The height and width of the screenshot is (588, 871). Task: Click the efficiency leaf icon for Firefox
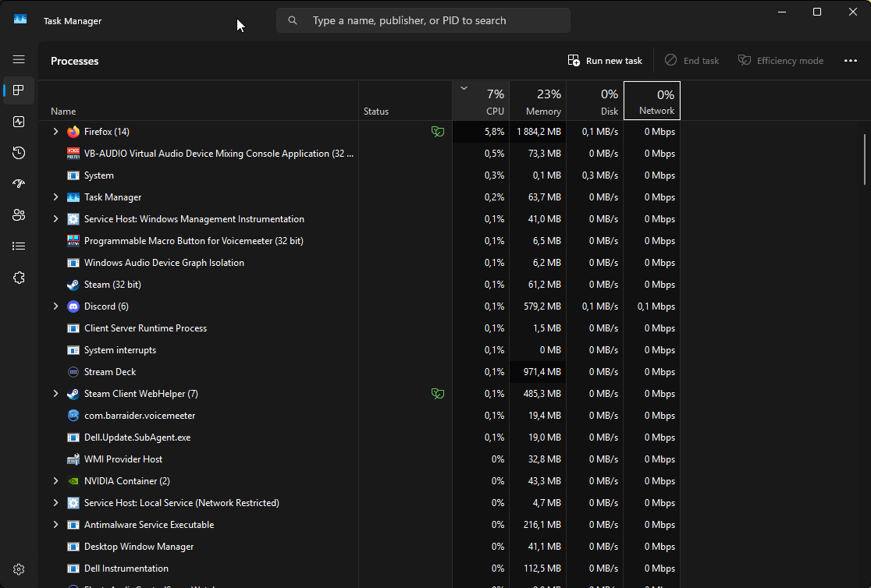[438, 132]
